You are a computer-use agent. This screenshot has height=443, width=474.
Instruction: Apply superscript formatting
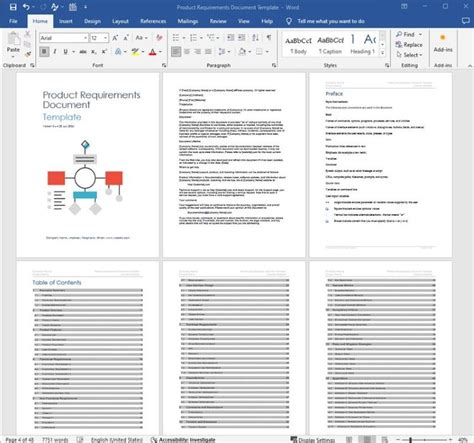point(104,52)
